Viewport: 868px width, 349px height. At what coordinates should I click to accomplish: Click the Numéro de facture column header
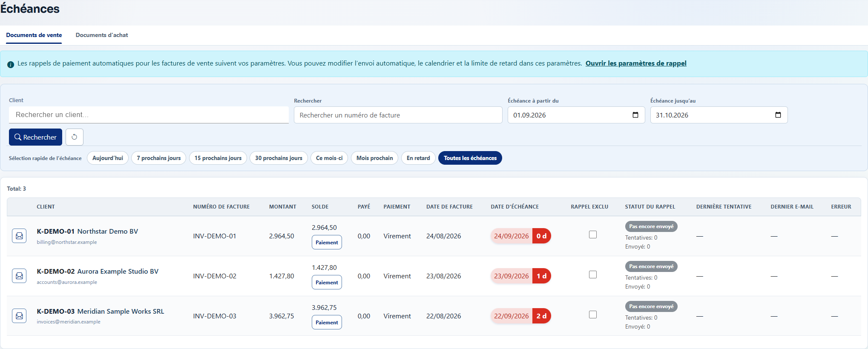click(x=221, y=207)
